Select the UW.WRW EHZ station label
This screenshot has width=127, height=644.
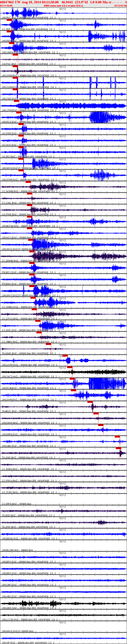coord(29,435)
